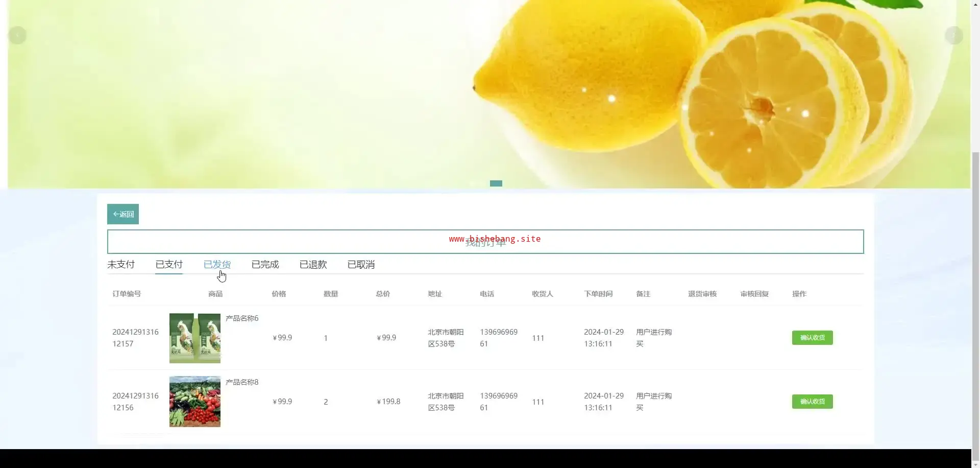Click recipient 111 in the 产品名称6 row
Image resolution: width=980 pixels, height=468 pixels.
pos(538,338)
